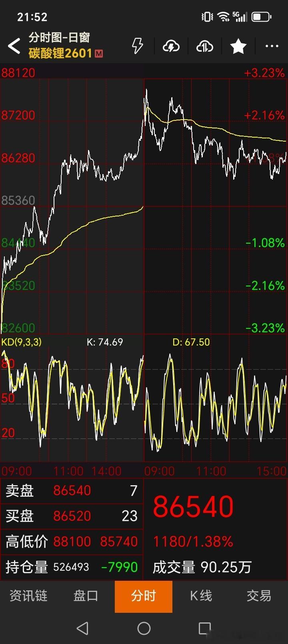Tap the 86280 price axis label
This screenshot has width=288, height=644.
click(x=18, y=158)
